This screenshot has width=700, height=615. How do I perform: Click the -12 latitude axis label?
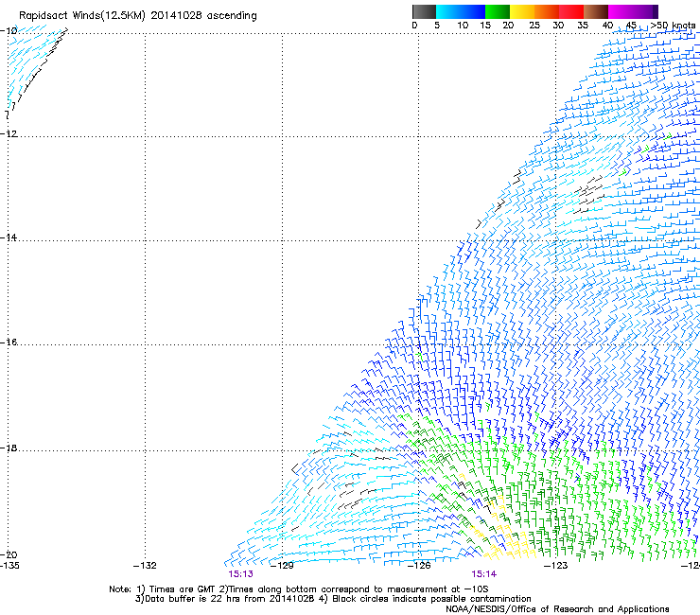9,133
